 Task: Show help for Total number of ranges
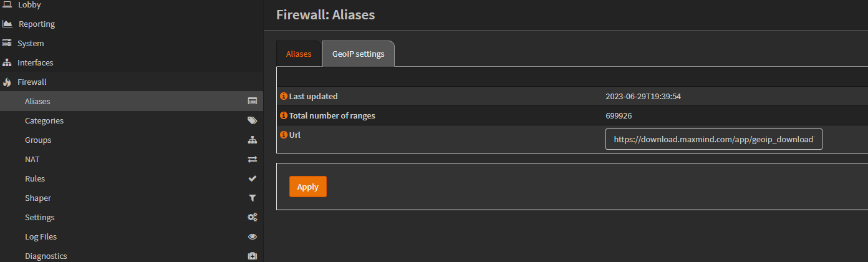tap(284, 115)
